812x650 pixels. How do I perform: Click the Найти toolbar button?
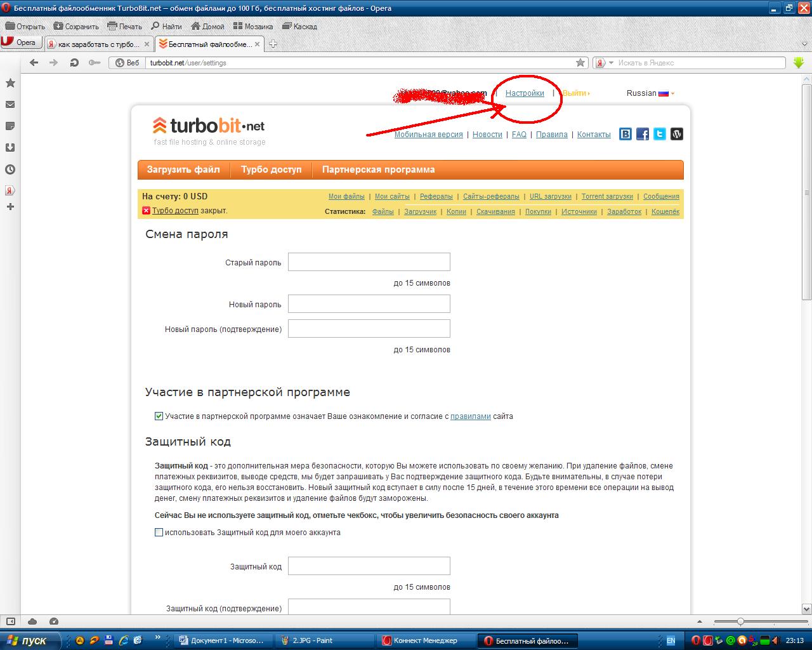pos(166,27)
